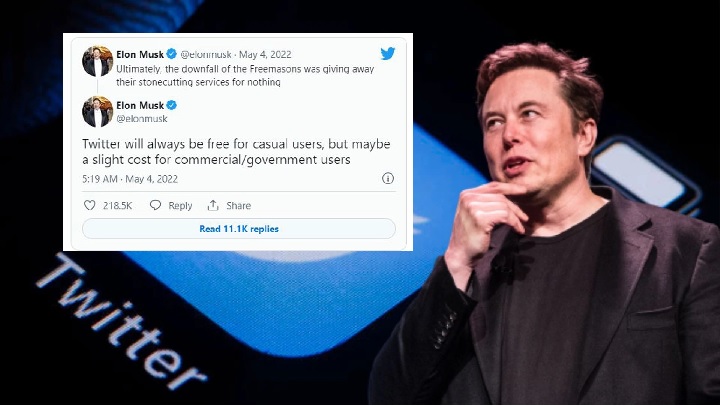Open the top tweet's profile avatar

point(97,61)
